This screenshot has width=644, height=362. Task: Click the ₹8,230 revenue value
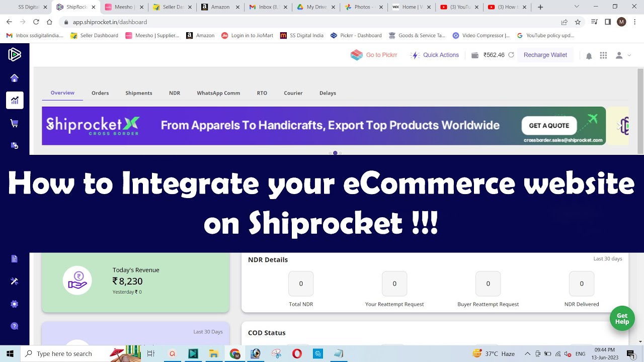(128, 281)
